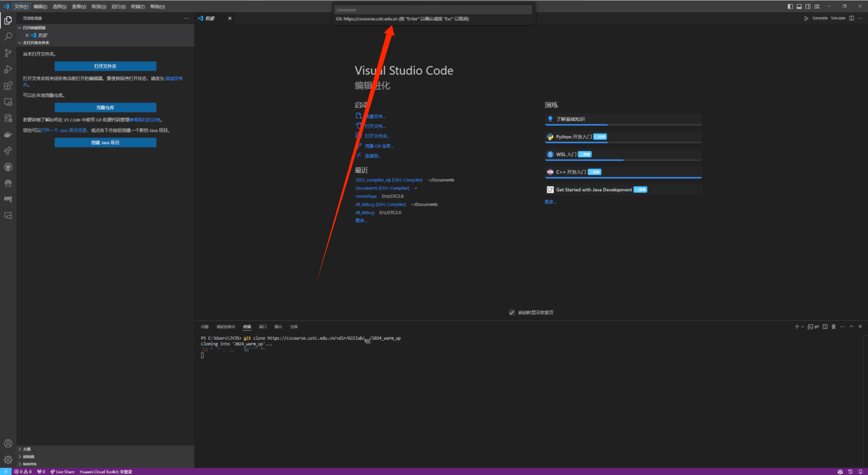This screenshot has height=475, width=868.
Task: Open the 编辑(E) menu
Action: pos(40,6)
